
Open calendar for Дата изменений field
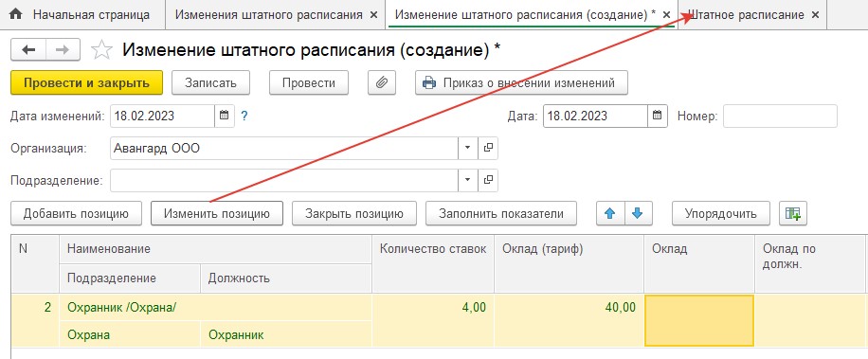(225, 117)
